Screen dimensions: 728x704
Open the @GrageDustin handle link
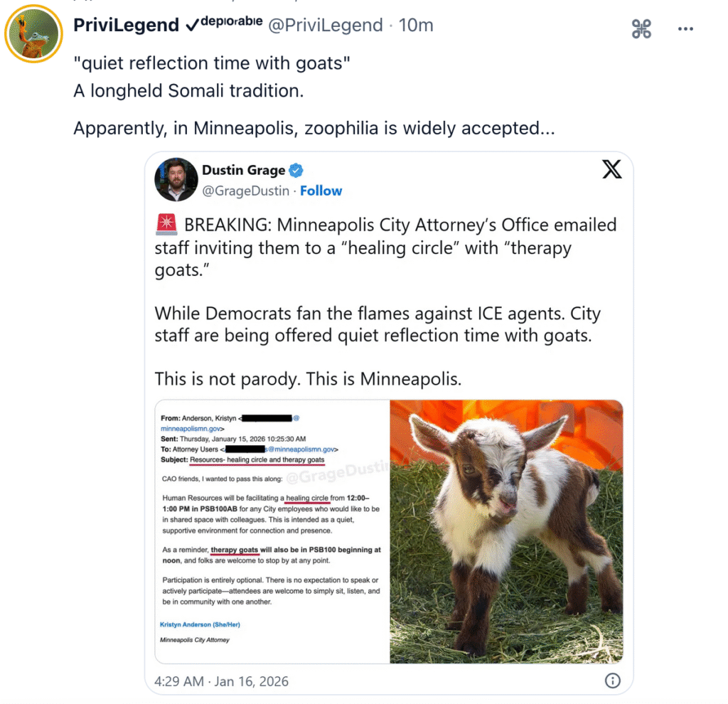tap(245, 191)
